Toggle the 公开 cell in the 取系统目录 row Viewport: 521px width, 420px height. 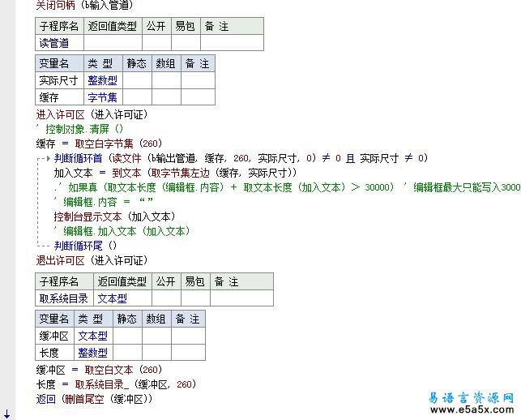click(166, 298)
